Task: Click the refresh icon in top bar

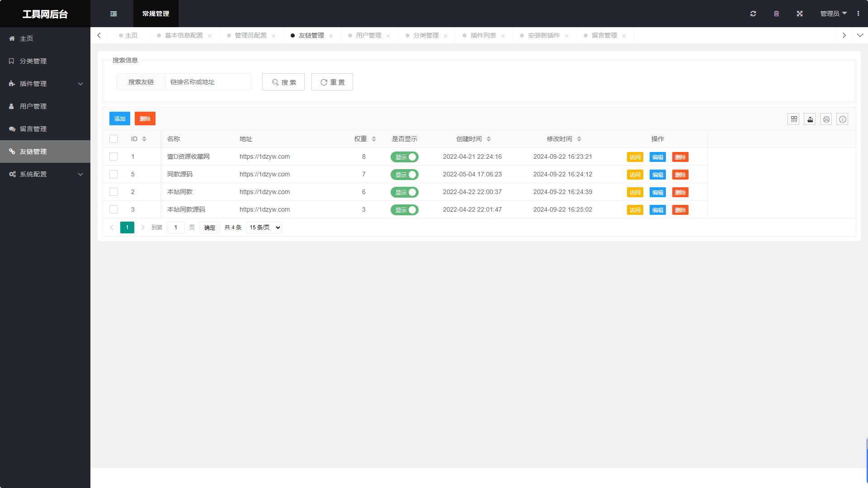Action: click(x=753, y=14)
